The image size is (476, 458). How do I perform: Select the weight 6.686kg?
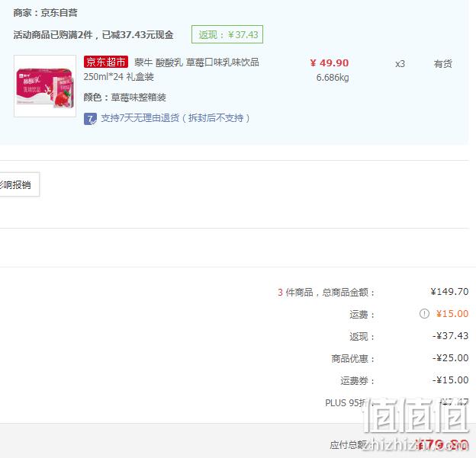tap(333, 78)
